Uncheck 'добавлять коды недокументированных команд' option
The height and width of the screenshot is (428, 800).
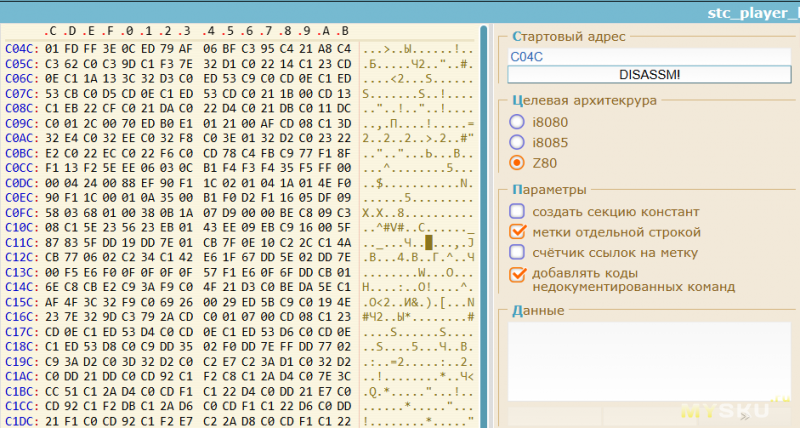pyautogui.click(x=517, y=274)
